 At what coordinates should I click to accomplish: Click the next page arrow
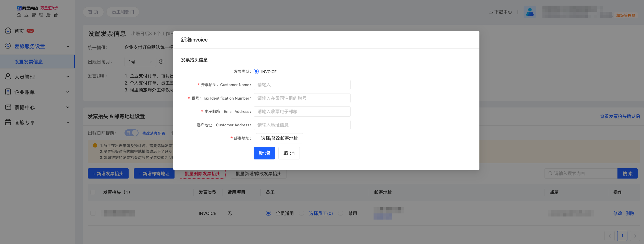coord(635,236)
